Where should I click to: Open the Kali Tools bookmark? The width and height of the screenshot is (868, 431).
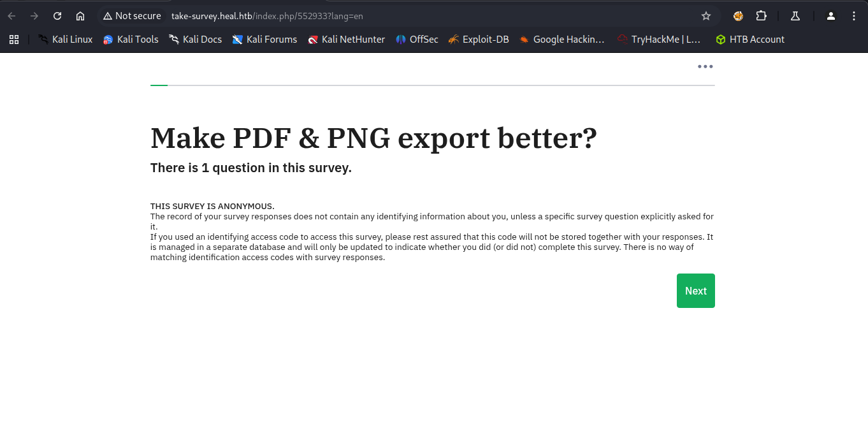tap(131, 40)
